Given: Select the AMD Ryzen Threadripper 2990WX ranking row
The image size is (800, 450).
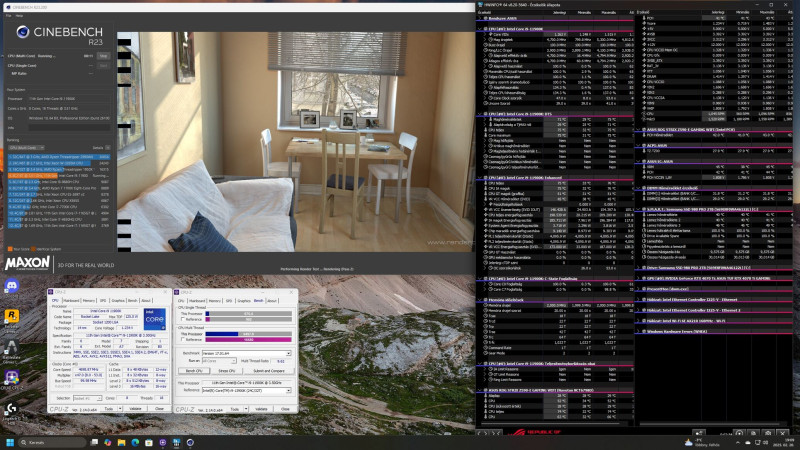Looking at the screenshot, I should tap(59, 157).
